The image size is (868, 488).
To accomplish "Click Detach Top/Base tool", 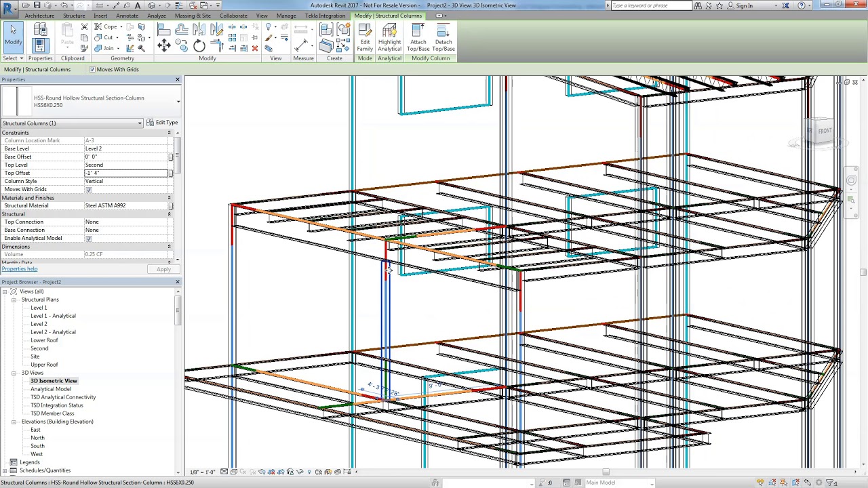I will click(443, 38).
